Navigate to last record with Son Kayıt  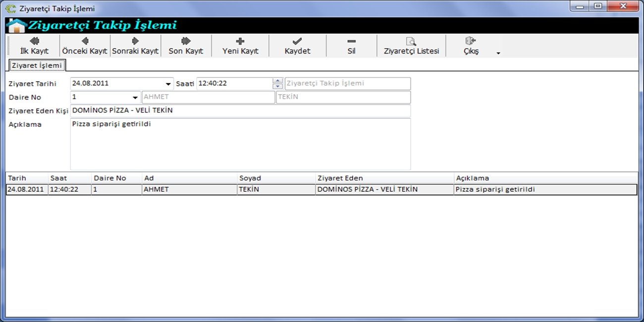pyautogui.click(x=186, y=46)
